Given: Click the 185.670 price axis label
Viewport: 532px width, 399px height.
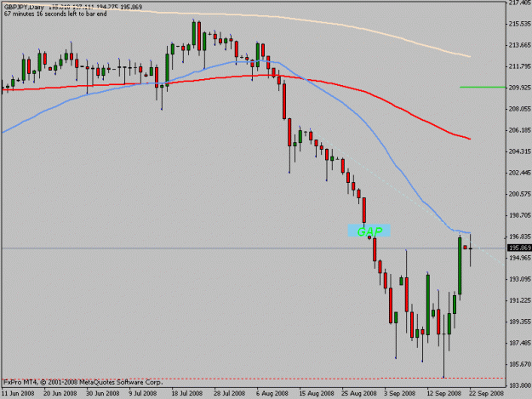Looking at the screenshot, I should [519, 364].
